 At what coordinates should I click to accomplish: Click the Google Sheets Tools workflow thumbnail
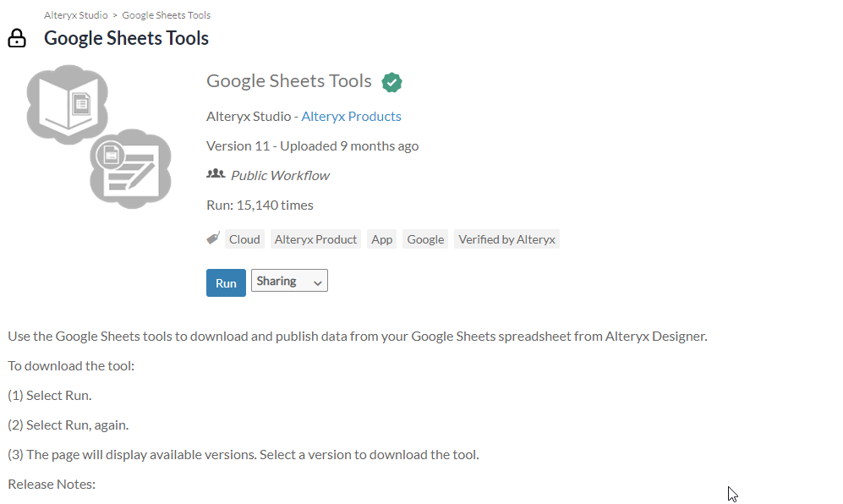click(99, 136)
